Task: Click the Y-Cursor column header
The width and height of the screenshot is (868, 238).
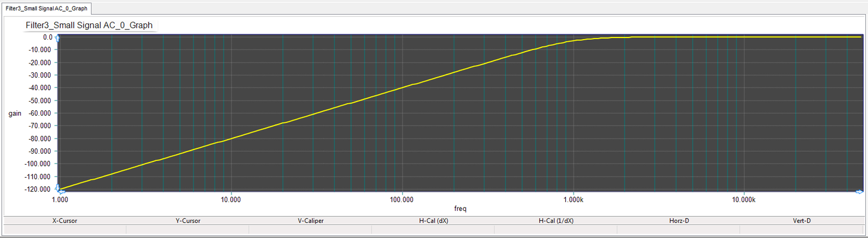Action: pos(188,221)
